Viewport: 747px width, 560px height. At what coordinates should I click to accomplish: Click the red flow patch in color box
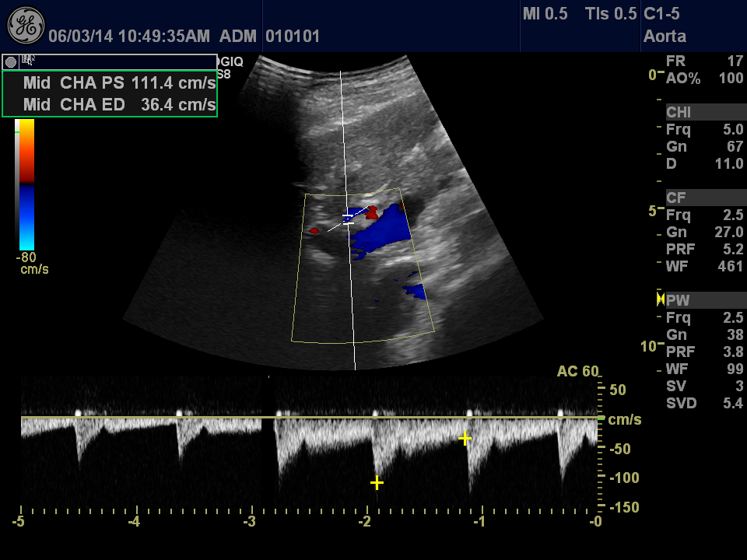pyautogui.click(x=372, y=211)
